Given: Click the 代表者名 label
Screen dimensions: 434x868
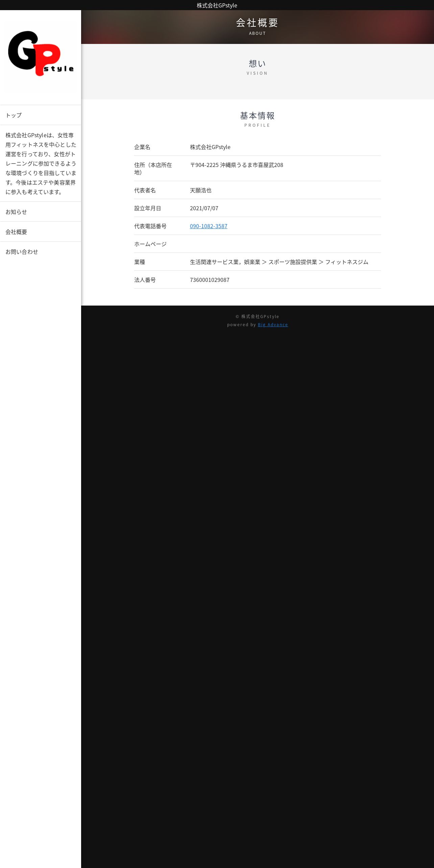Looking at the screenshot, I should pyautogui.click(x=145, y=190).
